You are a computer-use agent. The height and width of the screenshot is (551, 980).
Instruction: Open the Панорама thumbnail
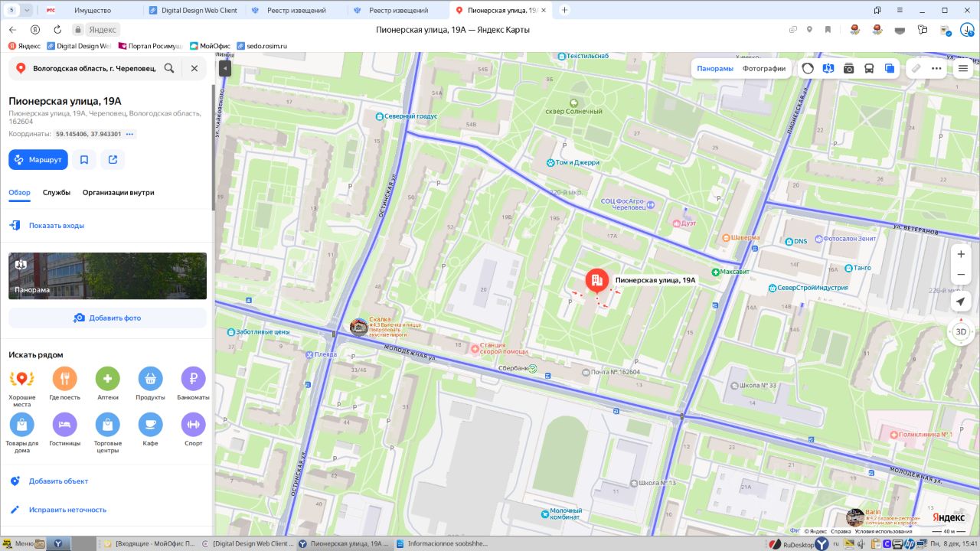click(x=107, y=275)
